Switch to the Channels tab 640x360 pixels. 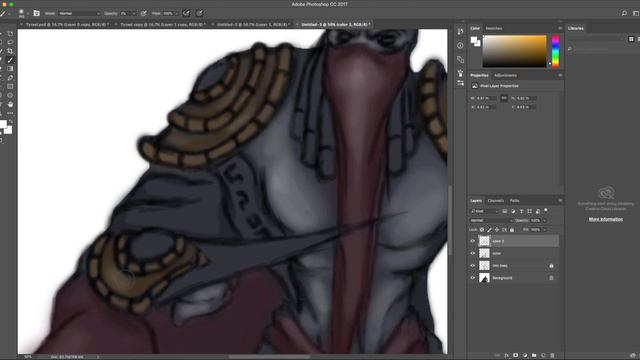(496, 201)
